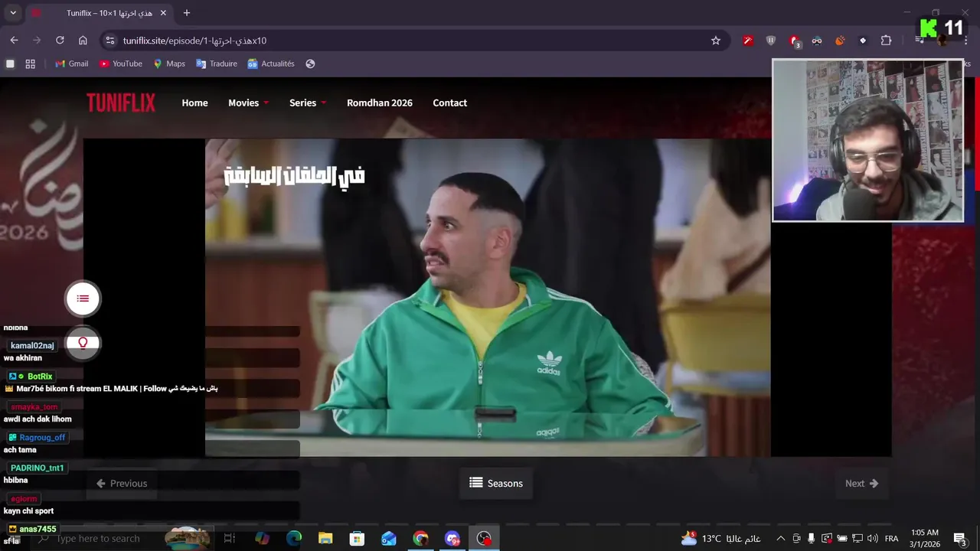The image size is (980, 551).
Task: Open the extensions puzzle piece menu
Action: pos(886,41)
